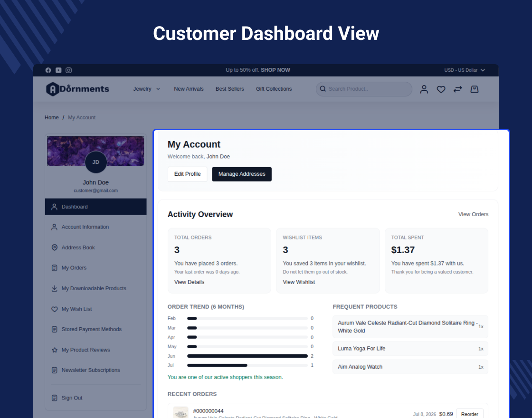Open New Arrivals in the navigation
Viewport: 532px width, 418px height.
tap(189, 89)
